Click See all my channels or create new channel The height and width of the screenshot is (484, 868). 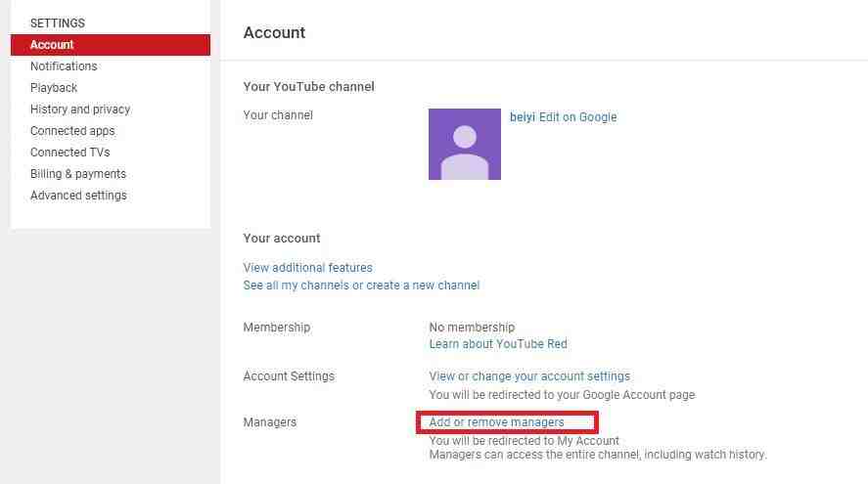361,286
